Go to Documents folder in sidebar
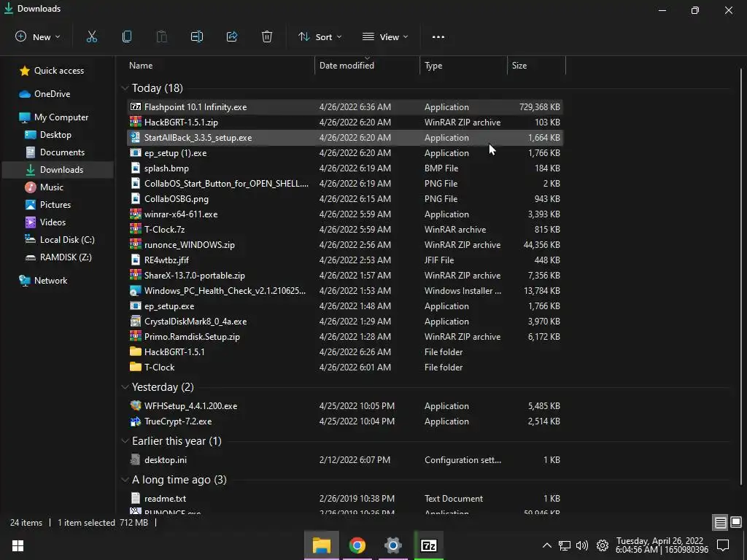Image resolution: width=747 pixels, height=560 pixels. point(55,152)
